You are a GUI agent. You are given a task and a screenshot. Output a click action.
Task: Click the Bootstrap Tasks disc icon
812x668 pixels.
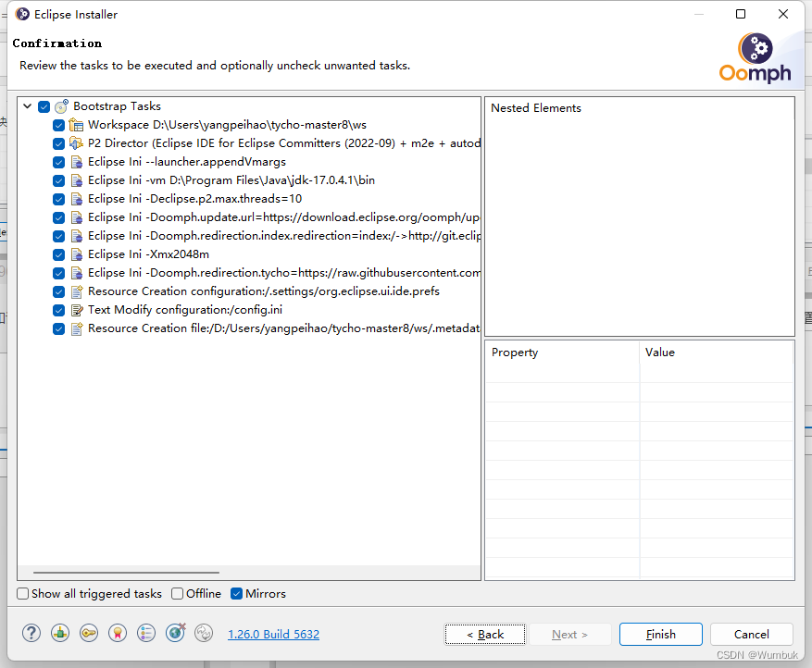tap(62, 106)
